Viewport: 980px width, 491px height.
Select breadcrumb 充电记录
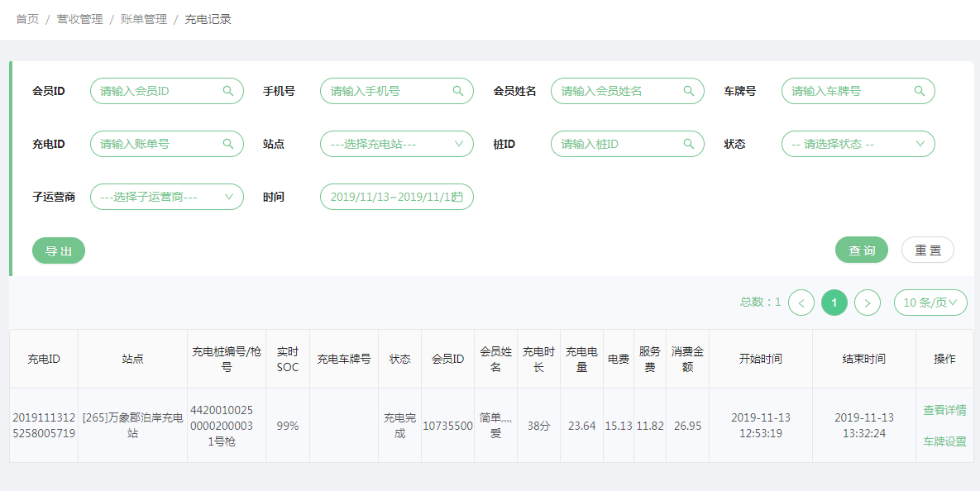[x=208, y=19]
